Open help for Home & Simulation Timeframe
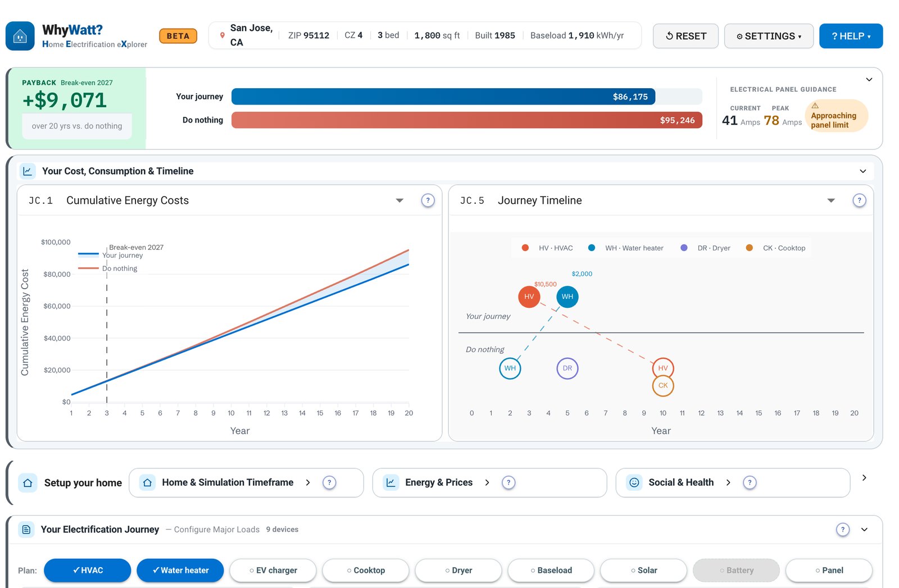899x588 pixels. pyautogui.click(x=329, y=482)
